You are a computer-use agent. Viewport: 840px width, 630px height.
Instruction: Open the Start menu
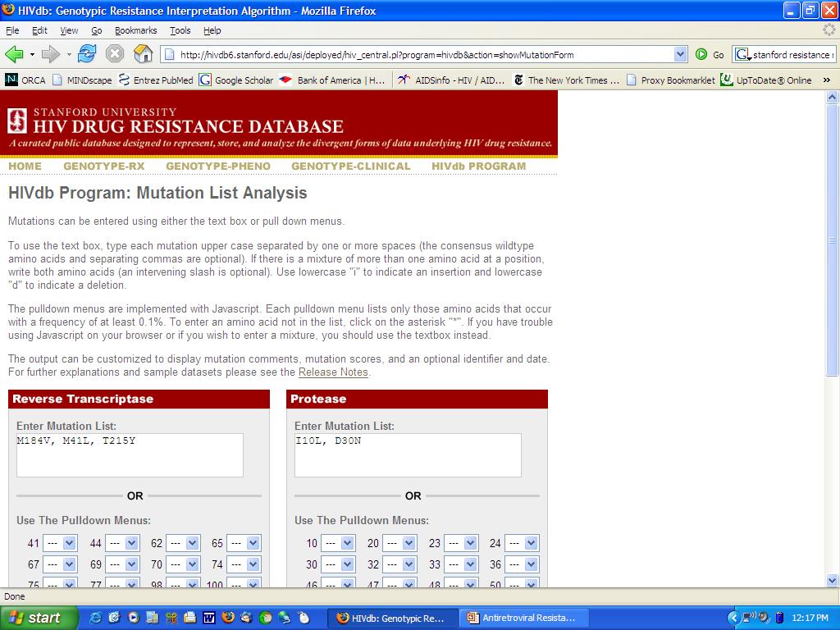38,618
